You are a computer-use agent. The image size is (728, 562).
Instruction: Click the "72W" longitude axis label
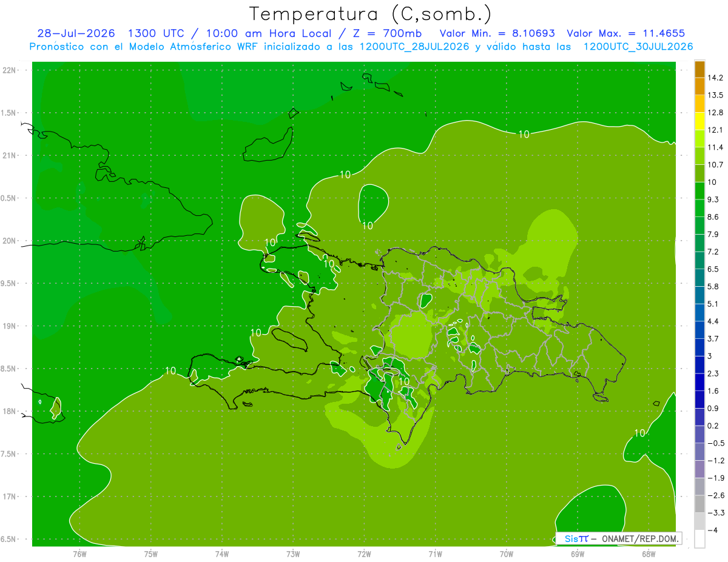(x=364, y=554)
